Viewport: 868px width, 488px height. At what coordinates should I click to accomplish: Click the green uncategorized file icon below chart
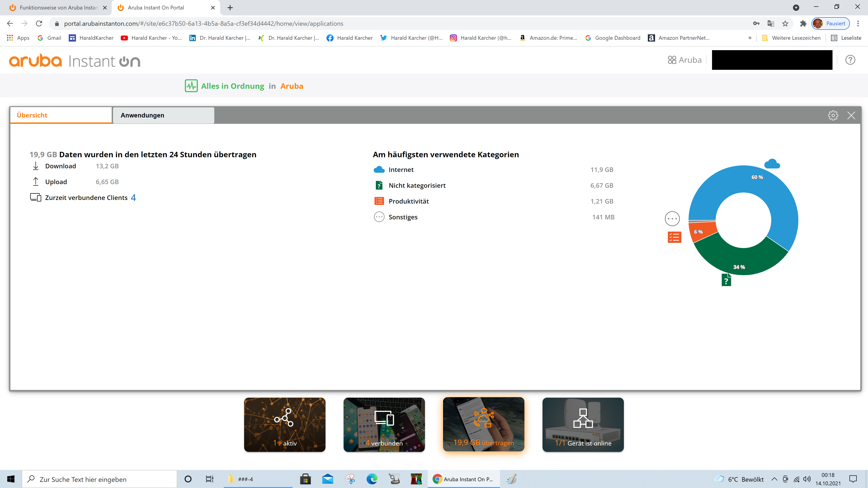pos(726,280)
